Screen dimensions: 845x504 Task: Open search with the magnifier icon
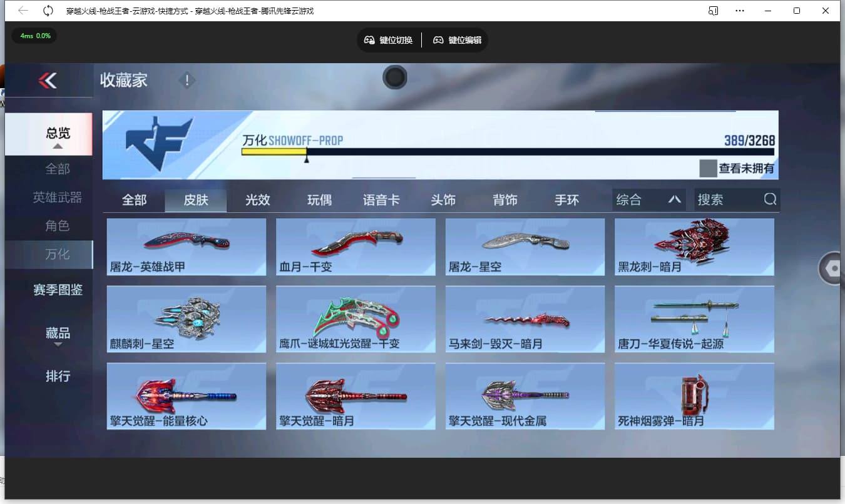[x=769, y=199]
